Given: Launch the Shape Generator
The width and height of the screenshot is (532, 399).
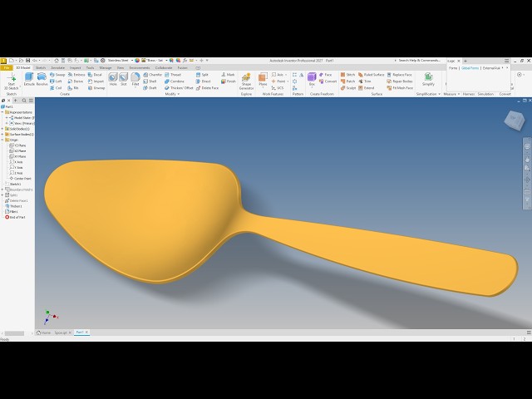Looking at the screenshot, I should [246, 81].
